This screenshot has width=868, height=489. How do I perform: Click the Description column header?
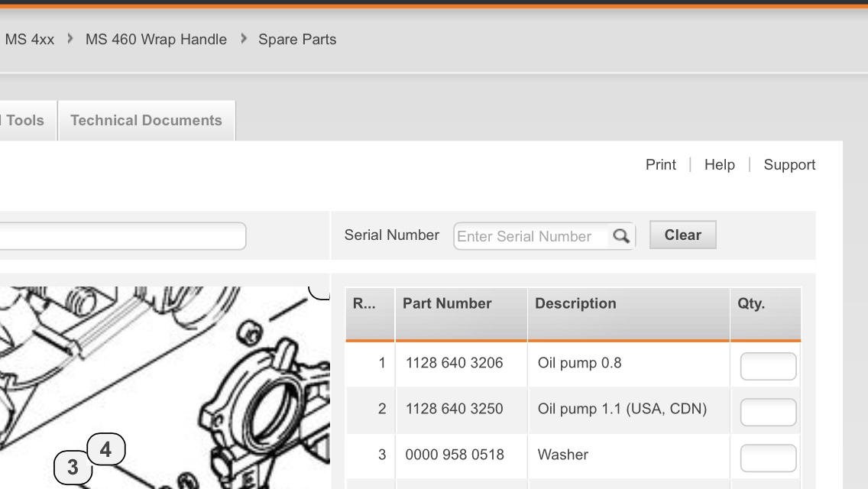629,313
